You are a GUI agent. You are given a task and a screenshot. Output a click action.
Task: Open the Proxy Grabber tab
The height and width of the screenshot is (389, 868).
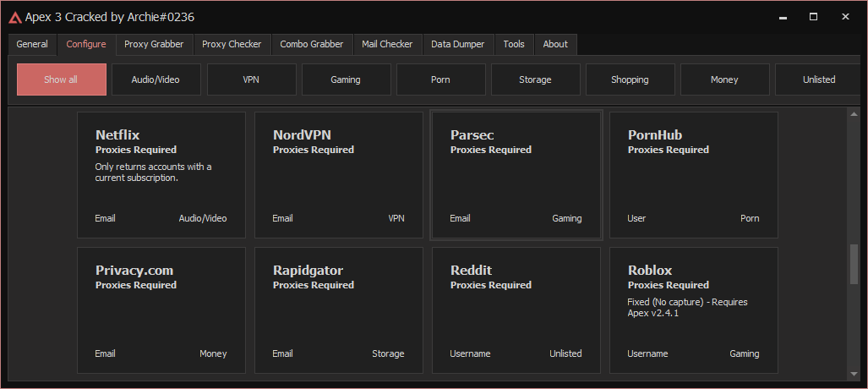[154, 44]
